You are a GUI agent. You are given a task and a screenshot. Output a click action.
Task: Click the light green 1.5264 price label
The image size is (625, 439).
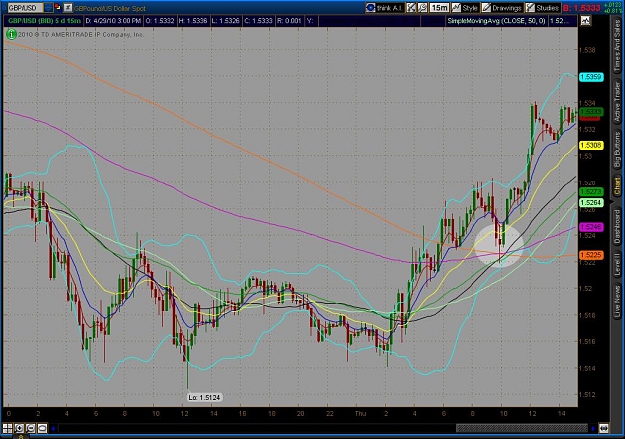click(x=591, y=203)
